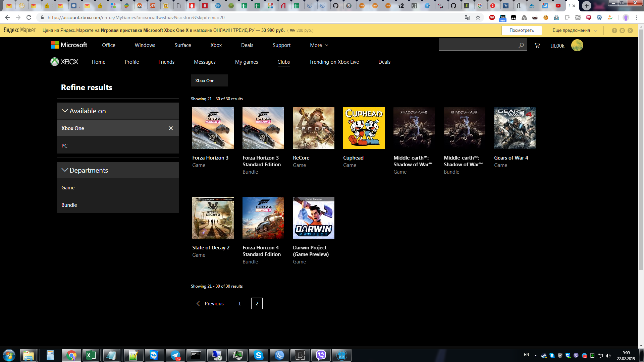Image resolution: width=644 pixels, height=362 pixels.
Task: Select results page 2
Action: (257, 303)
